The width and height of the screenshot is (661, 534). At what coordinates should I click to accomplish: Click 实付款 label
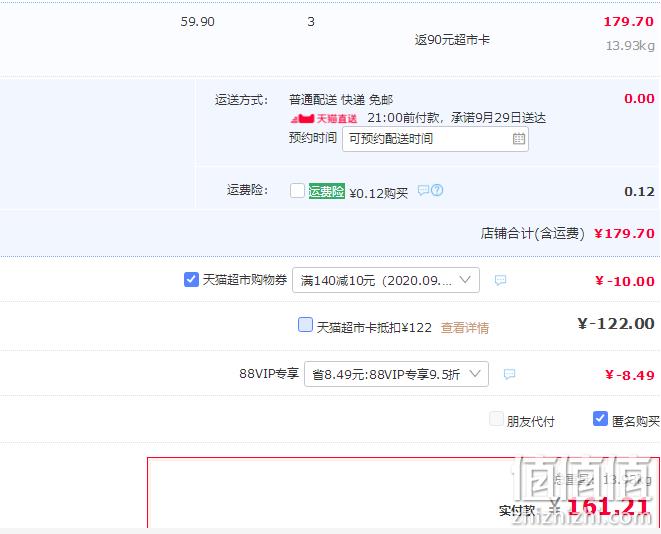tap(517, 511)
